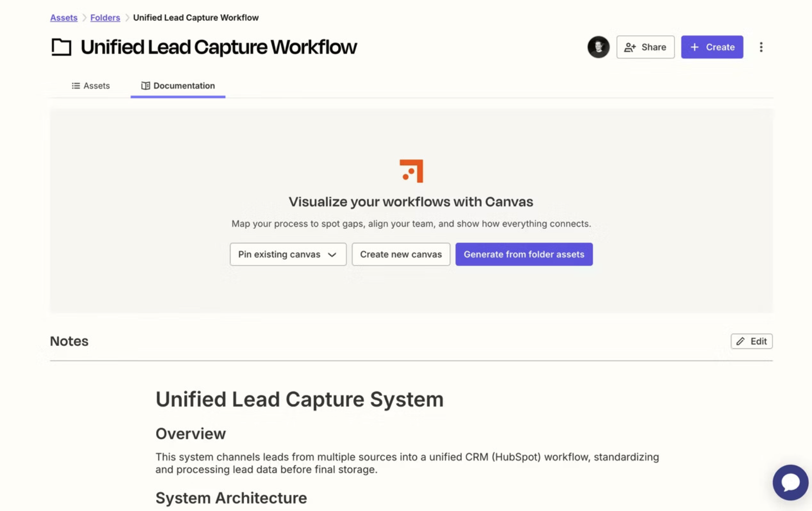Image resolution: width=812 pixels, height=511 pixels.
Task: Click the Create new canvas button
Action: tap(401, 254)
